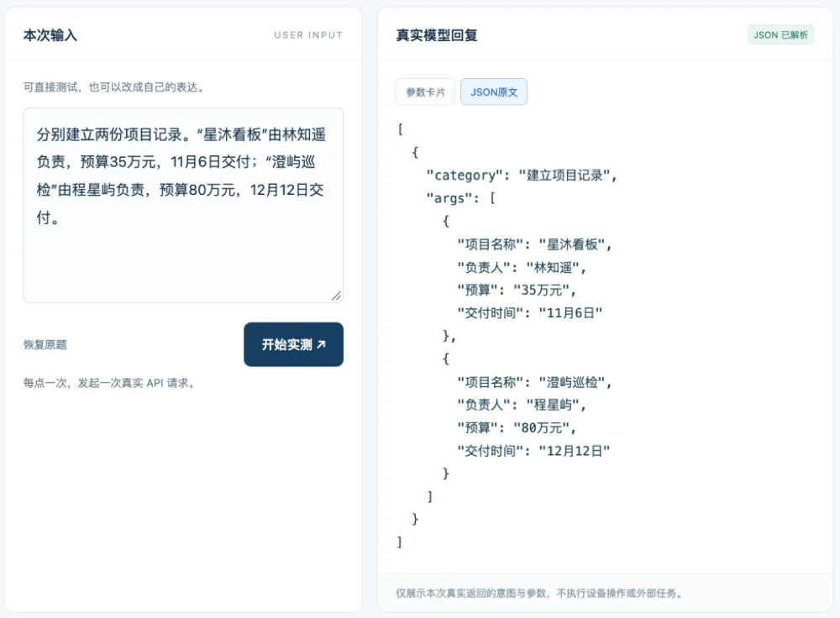Click the USER INPUT label
Viewport: 840px width, 618px height.
(308, 35)
